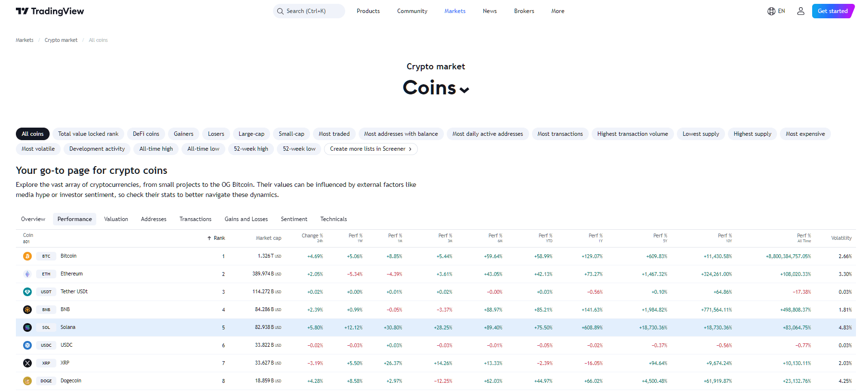
Task: Select the Gainers filter
Action: pyautogui.click(x=183, y=134)
